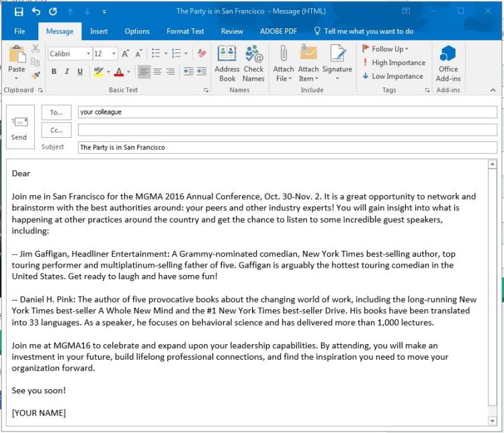Viewport: 504px width, 433px height.
Task: Switch to the Options tab
Action: (x=137, y=31)
